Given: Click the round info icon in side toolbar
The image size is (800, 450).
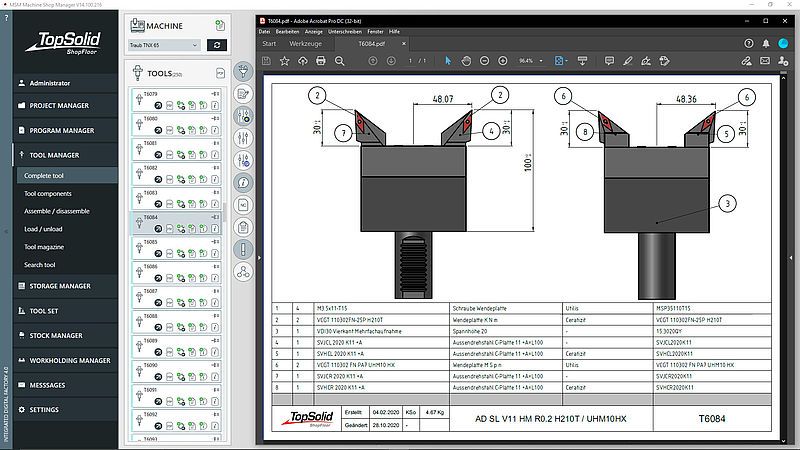Looking at the screenshot, I should tap(241, 183).
